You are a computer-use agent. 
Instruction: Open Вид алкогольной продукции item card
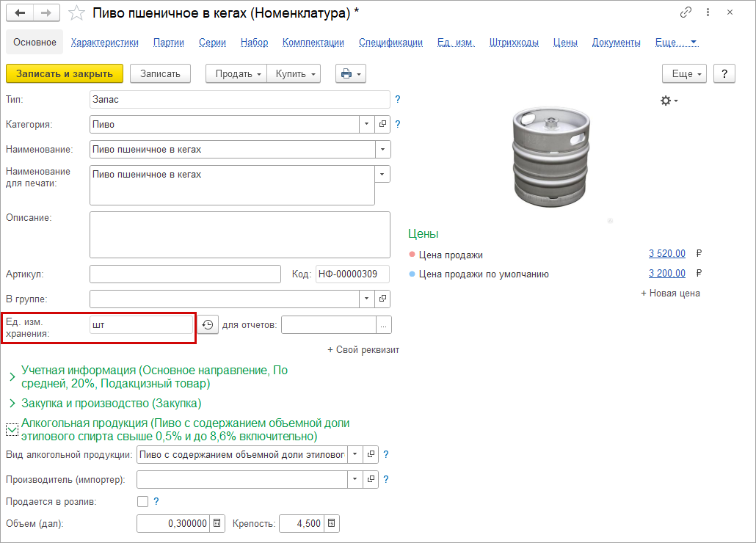[x=371, y=454]
